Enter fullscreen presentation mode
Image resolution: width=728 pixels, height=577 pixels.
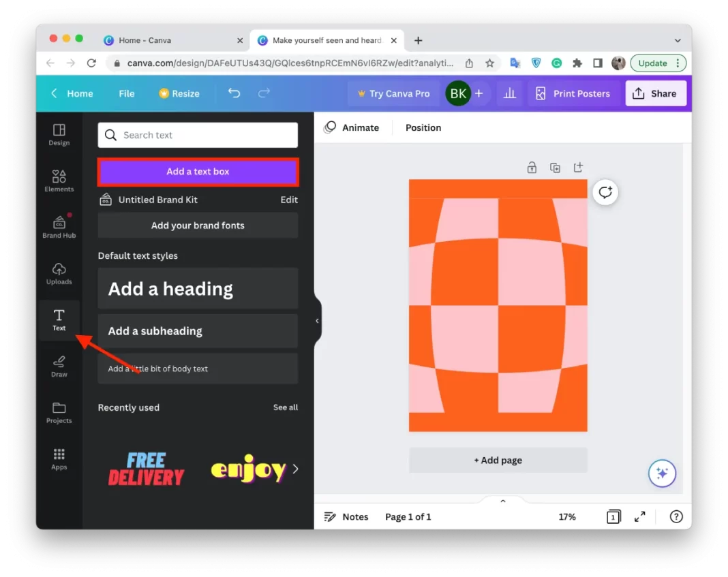[640, 516]
